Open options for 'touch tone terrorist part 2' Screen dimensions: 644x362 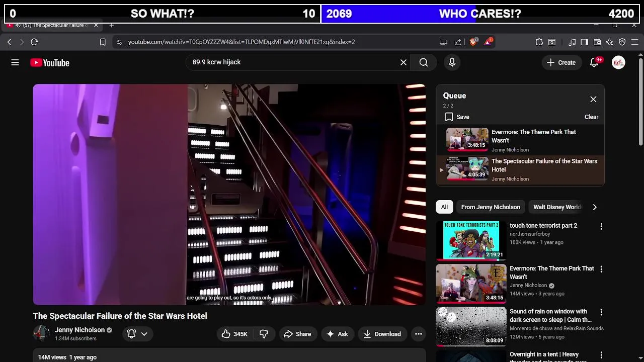(x=601, y=226)
